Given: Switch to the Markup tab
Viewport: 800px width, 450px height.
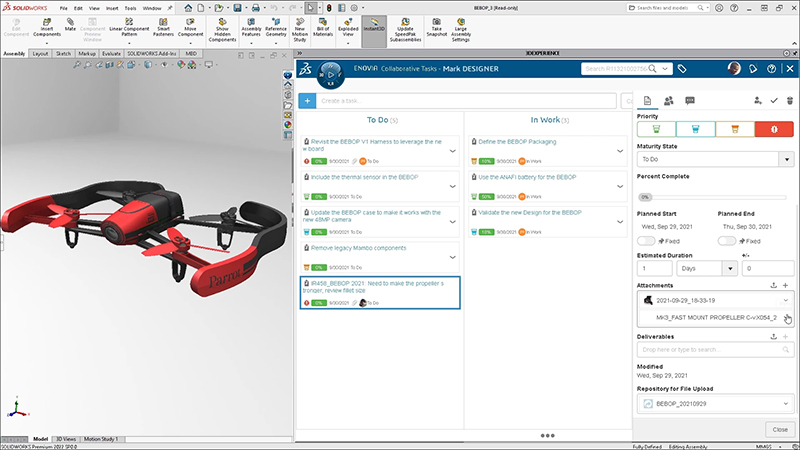Looking at the screenshot, I should (87, 54).
